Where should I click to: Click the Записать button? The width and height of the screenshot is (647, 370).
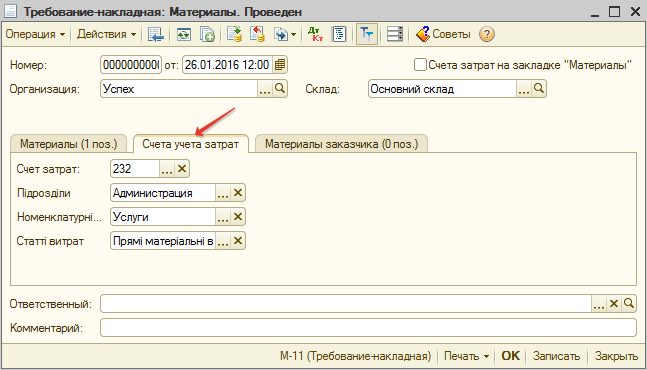556,356
